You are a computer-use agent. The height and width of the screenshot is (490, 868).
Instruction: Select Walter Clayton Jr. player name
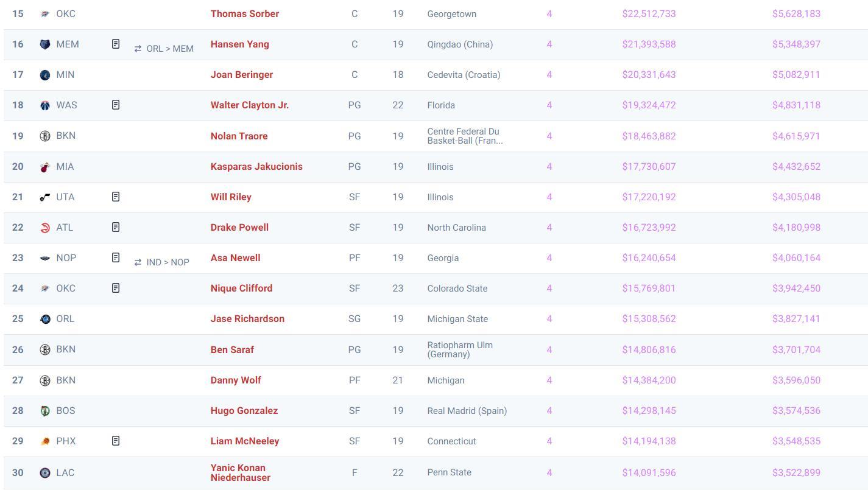click(250, 105)
